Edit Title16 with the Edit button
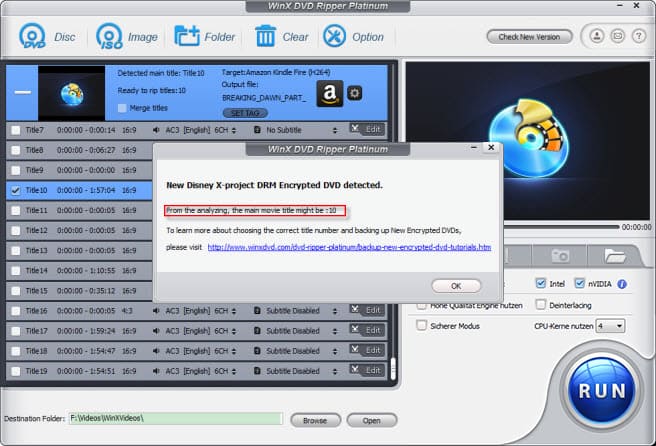 pos(367,310)
